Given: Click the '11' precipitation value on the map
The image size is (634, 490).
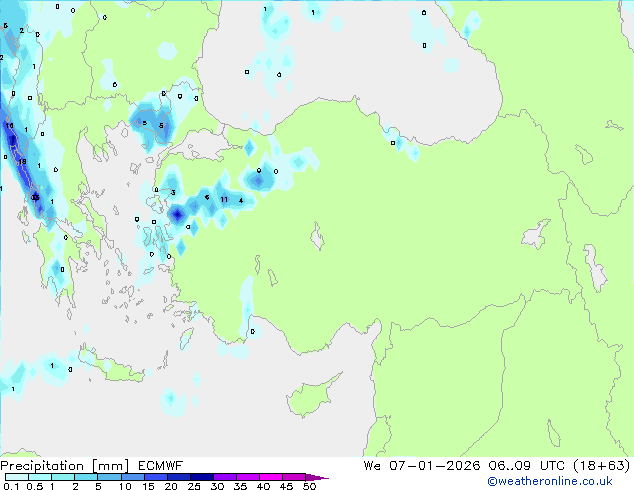Looking at the screenshot, I should pyautogui.click(x=224, y=199).
